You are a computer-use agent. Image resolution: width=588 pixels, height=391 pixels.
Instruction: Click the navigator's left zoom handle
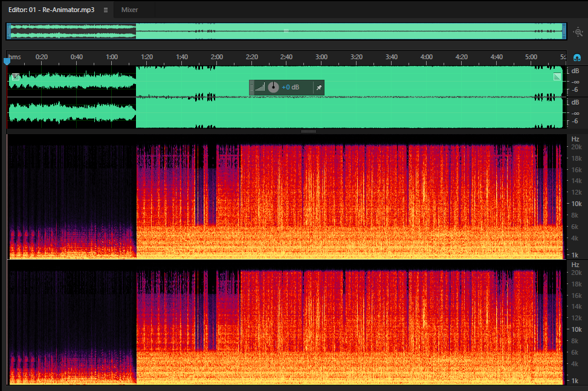(8, 31)
